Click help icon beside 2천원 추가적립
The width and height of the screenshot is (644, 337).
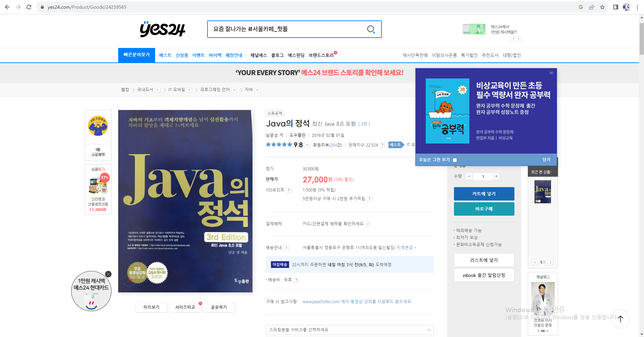point(370,199)
